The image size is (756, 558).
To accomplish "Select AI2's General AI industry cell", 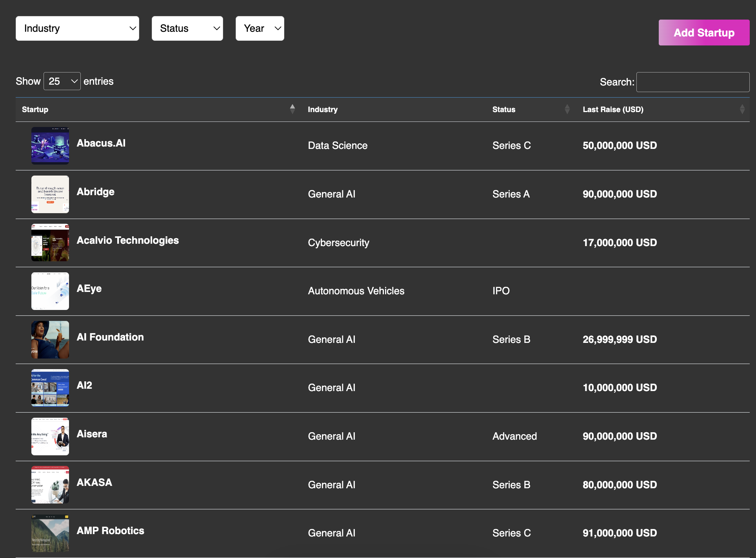I will (332, 388).
